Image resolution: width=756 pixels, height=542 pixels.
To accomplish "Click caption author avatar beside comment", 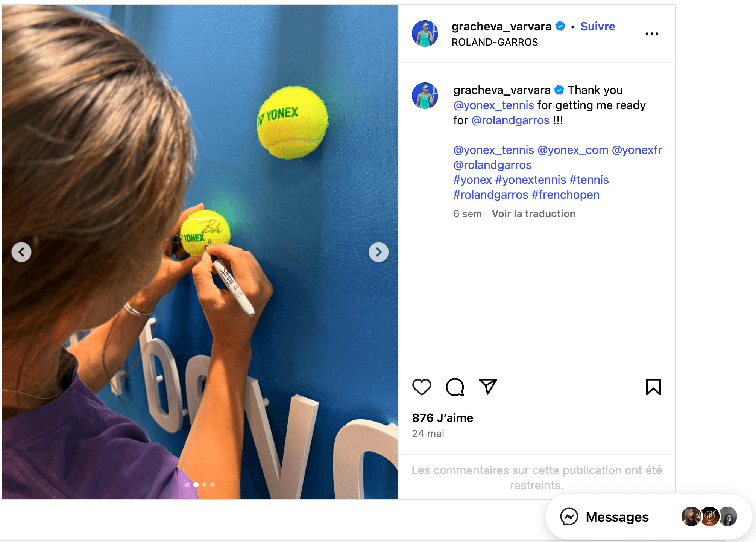I will pos(425,96).
